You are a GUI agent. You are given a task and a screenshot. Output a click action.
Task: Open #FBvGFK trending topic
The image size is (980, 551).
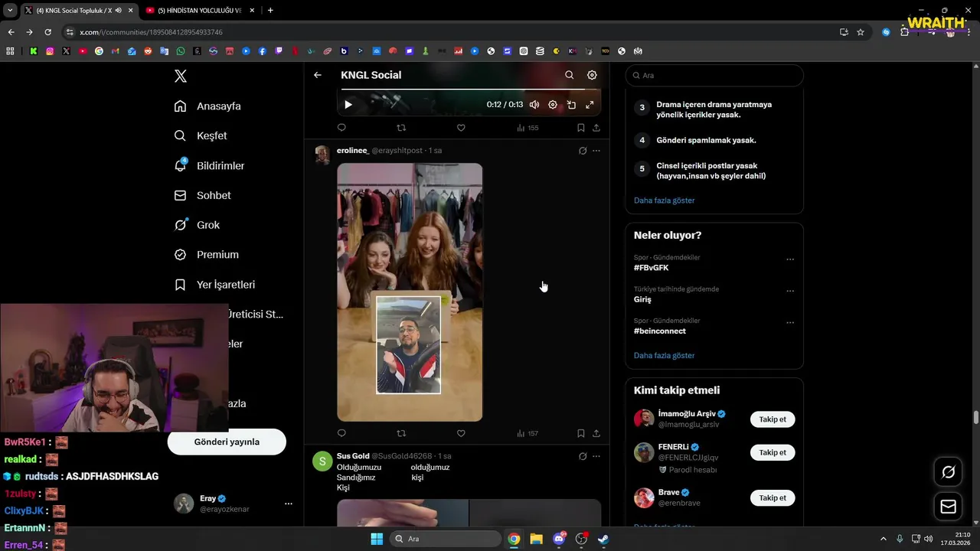point(651,268)
